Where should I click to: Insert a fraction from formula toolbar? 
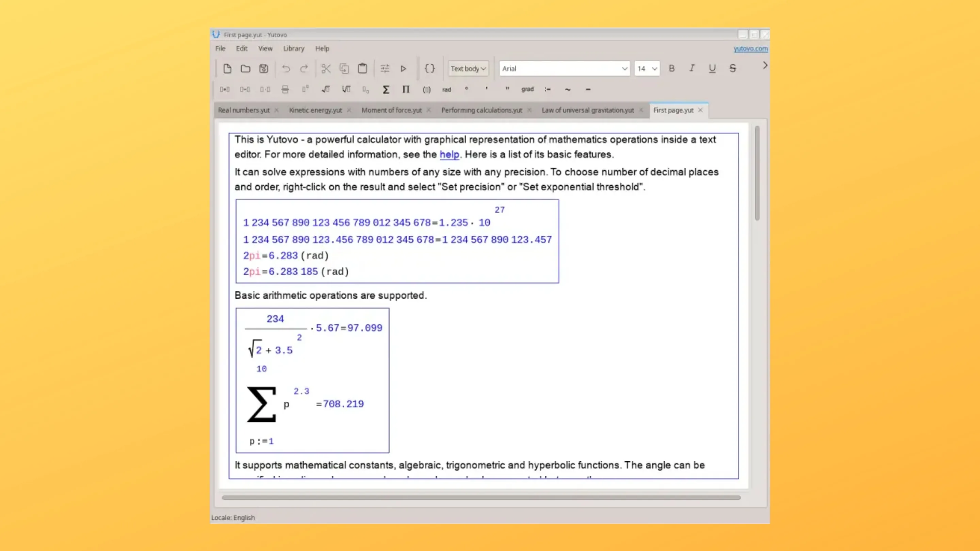(x=285, y=89)
